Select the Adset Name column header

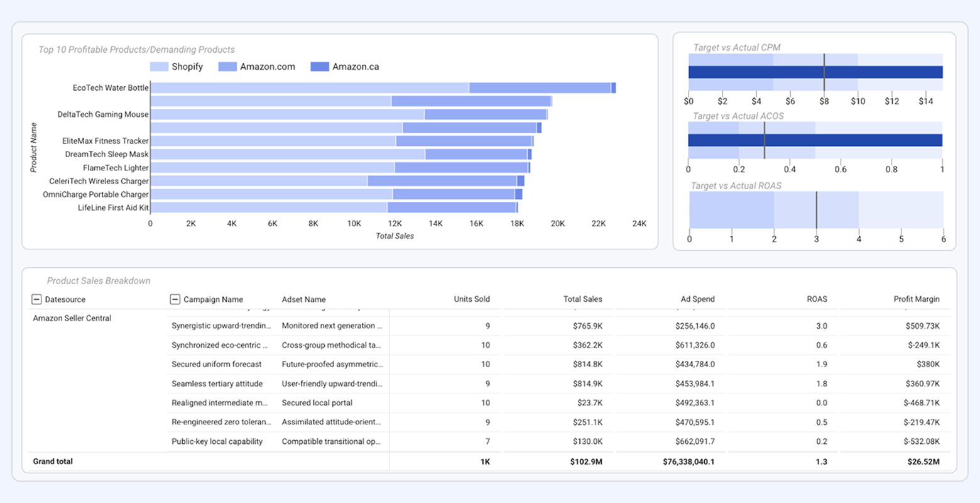(303, 299)
